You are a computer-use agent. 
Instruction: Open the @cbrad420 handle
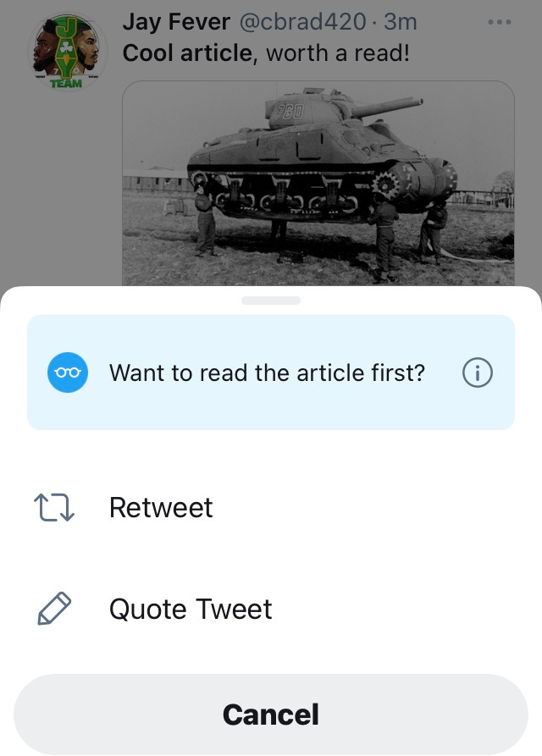(303, 22)
